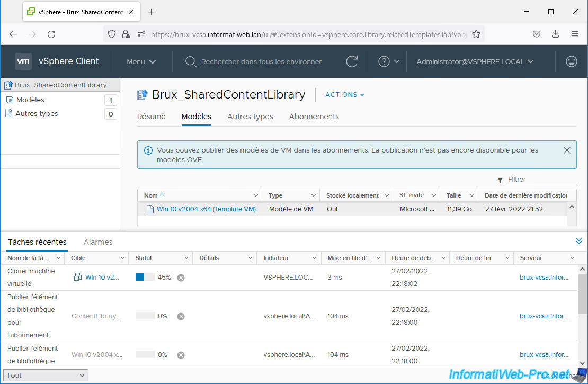Viewport: 588px width, 384px height.
Task: Open the vSphere help menu
Action: click(x=388, y=61)
